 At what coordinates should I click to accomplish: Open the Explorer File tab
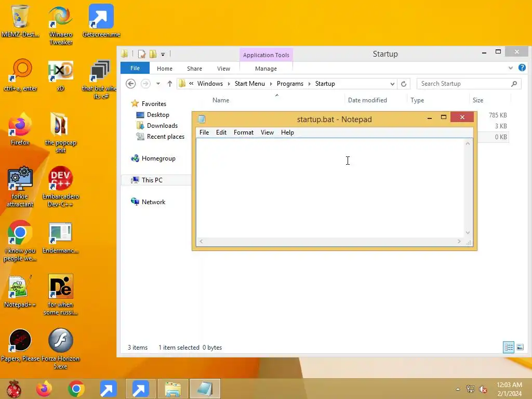click(135, 68)
